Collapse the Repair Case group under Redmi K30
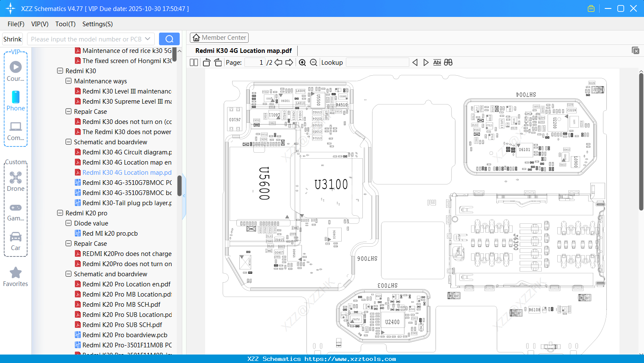Viewport: 644px width, 363px height. coord(68,111)
